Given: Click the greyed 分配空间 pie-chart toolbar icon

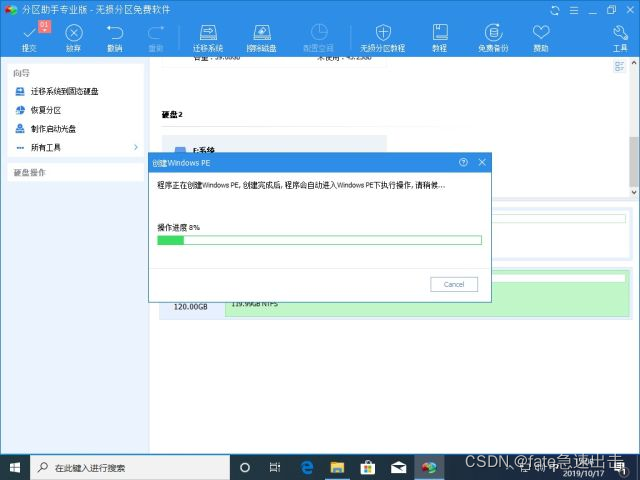Looking at the screenshot, I should (318, 38).
